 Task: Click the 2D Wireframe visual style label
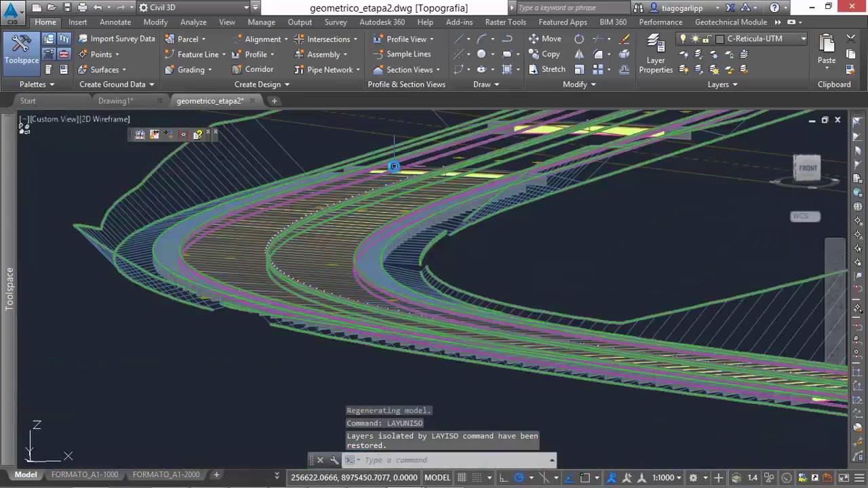coord(105,119)
